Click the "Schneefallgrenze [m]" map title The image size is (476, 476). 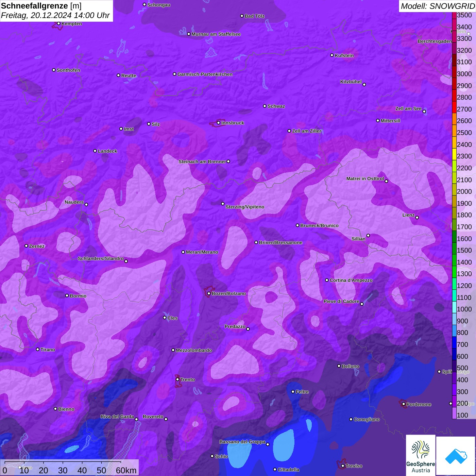(x=41, y=6)
